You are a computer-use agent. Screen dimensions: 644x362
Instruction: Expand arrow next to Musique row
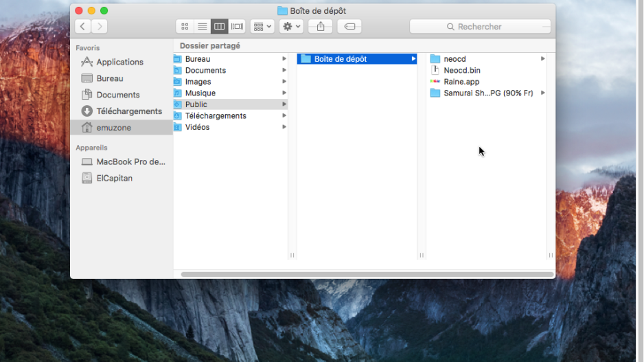pos(284,93)
